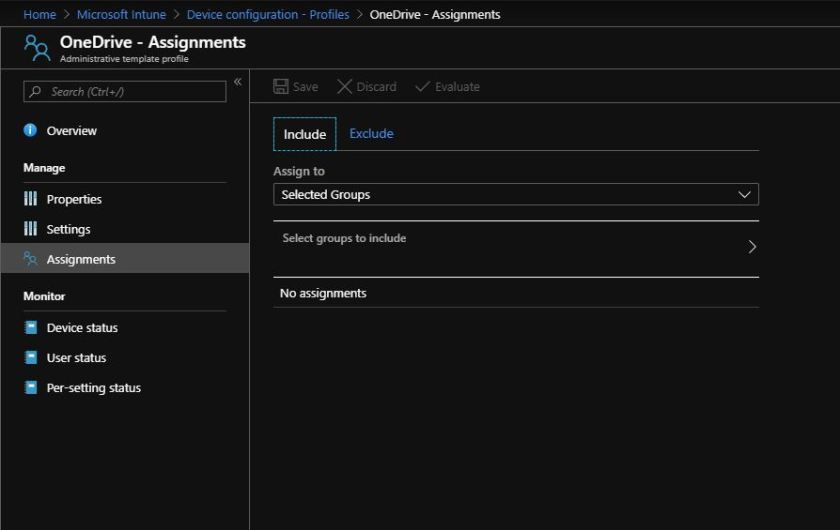This screenshot has width=840, height=530.
Task: Click the Overview info icon
Action: [x=31, y=130]
